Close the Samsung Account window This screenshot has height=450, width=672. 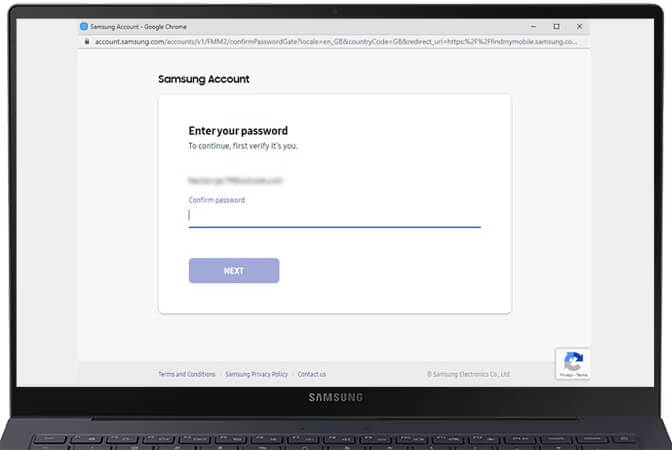pyautogui.click(x=581, y=26)
